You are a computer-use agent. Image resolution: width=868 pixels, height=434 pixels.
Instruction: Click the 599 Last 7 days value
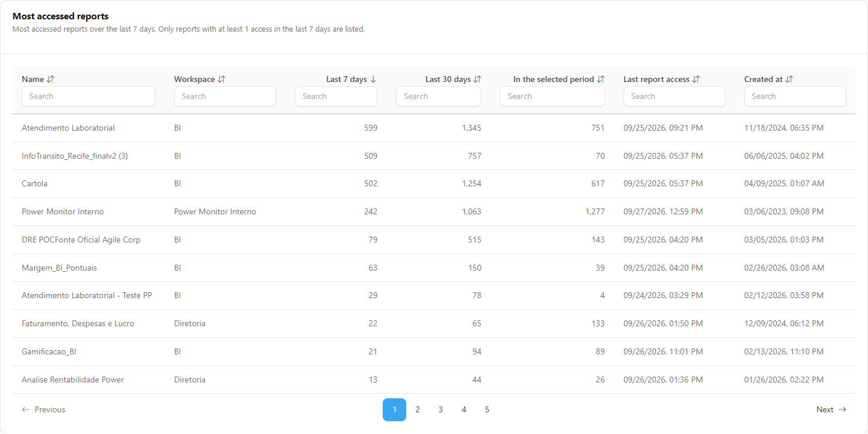coord(370,128)
